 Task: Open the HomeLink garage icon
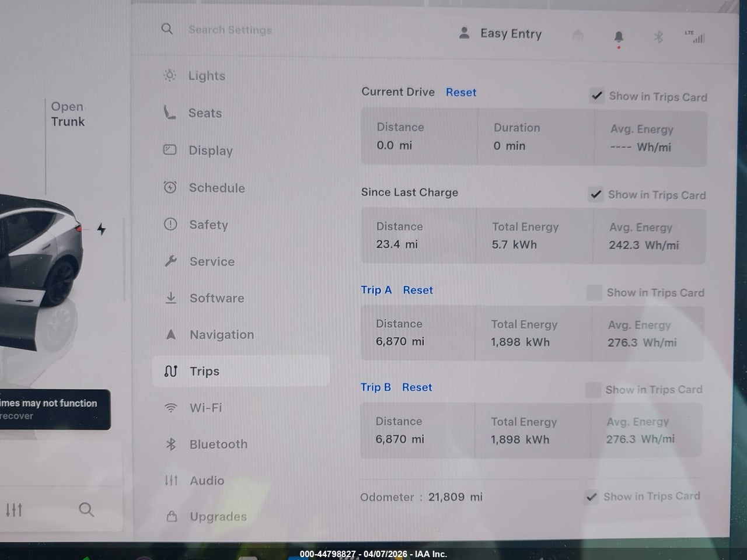578,36
